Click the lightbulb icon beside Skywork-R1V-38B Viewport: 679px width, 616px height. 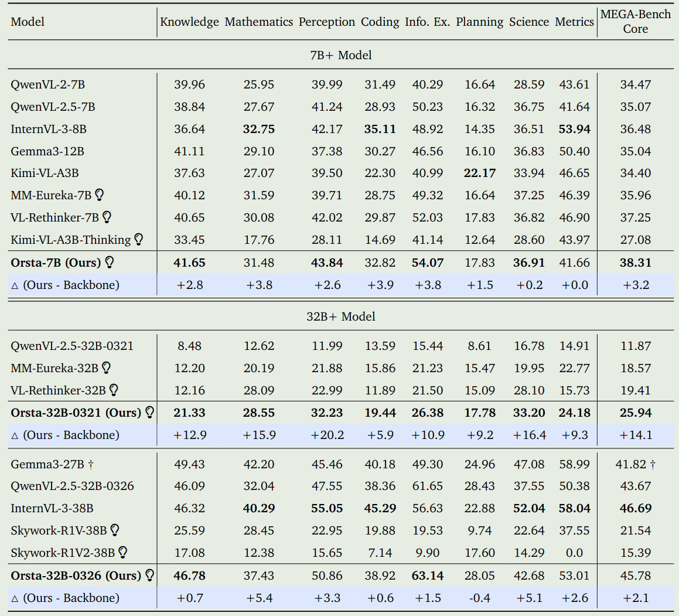pyautogui.click(x=115, y=530)
